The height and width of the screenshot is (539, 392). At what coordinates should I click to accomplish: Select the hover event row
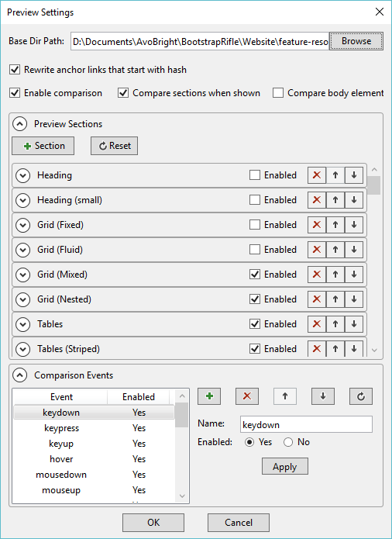click(94, 459)
